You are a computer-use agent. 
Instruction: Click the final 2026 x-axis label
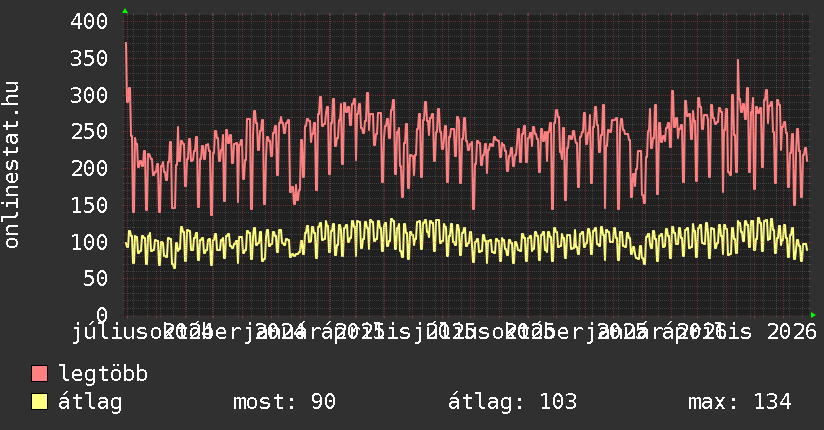(x=791, y=332)
